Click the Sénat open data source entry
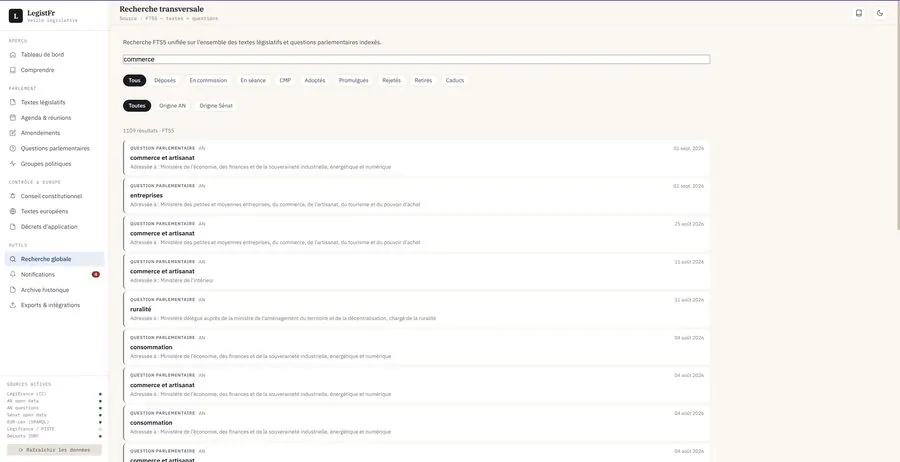Image resolution: width=900 pixels, height=462 pixels. click(55, 415)
